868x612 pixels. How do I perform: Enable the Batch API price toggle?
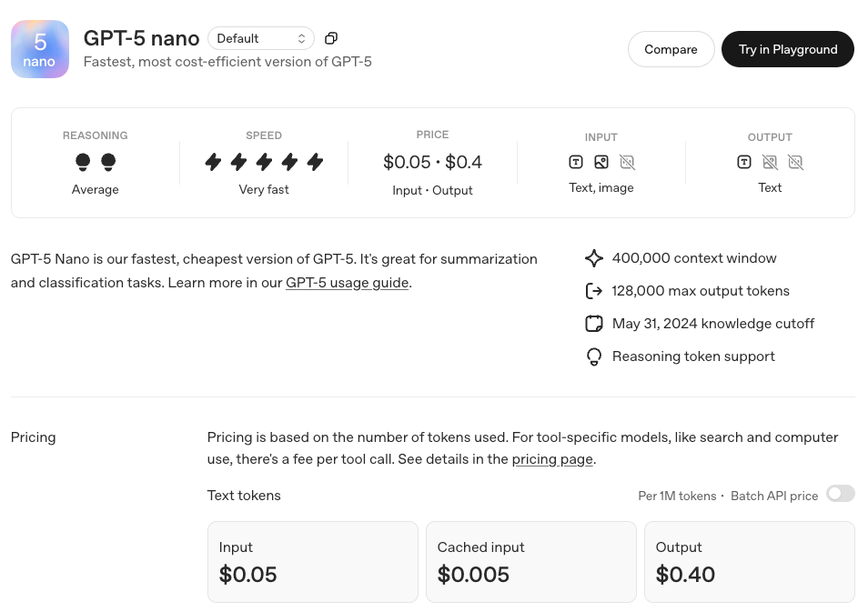840,494
